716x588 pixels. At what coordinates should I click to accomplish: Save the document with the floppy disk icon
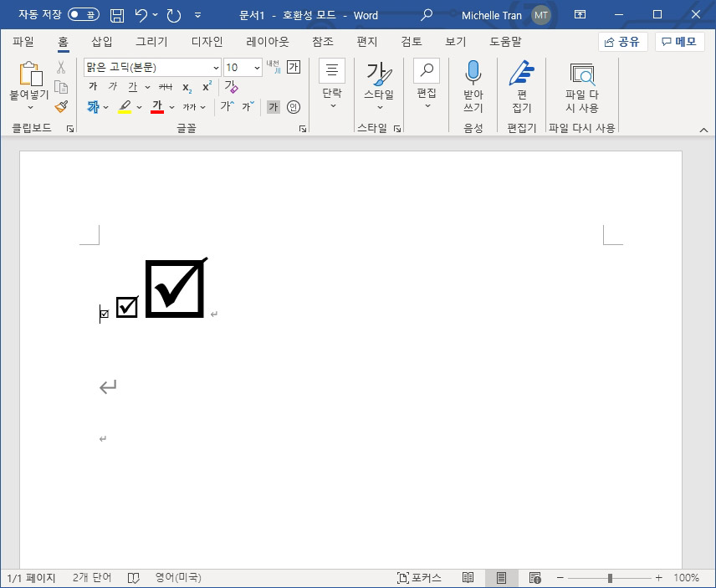[x=117, y=16]
